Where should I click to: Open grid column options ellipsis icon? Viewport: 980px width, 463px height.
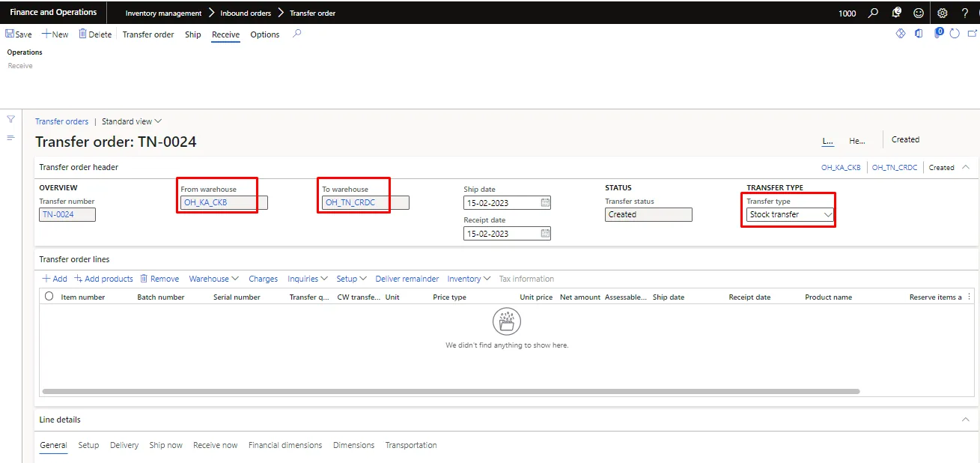click(x=970, y=297)
